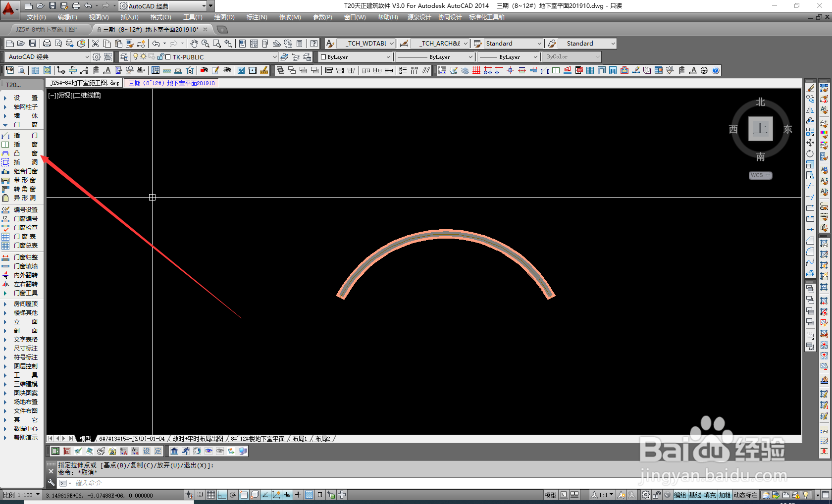Toggle 加粗 in status bar
Image resolution: width=832 pixels, height=504 pixels.
point(725,495)
